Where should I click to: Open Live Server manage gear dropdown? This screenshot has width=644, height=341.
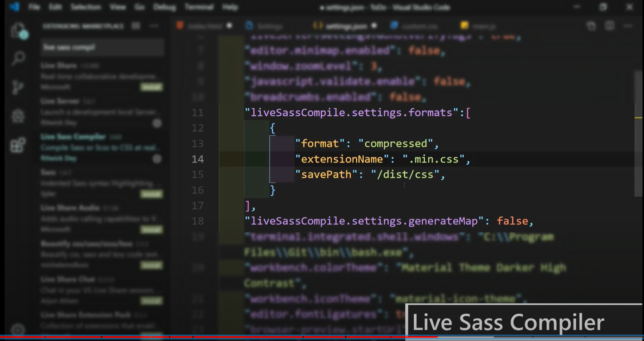(x=157, y=123)
